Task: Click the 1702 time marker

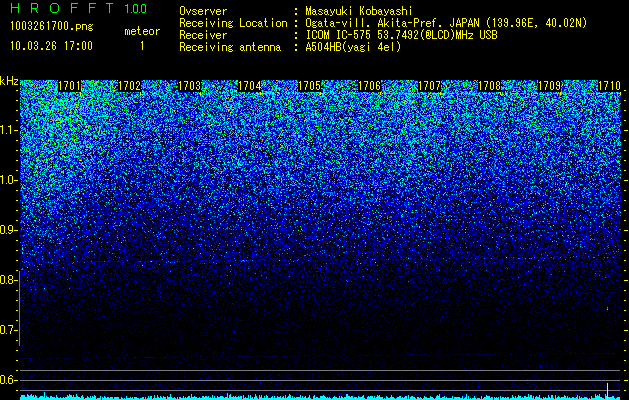Action: tap(129, 86)
